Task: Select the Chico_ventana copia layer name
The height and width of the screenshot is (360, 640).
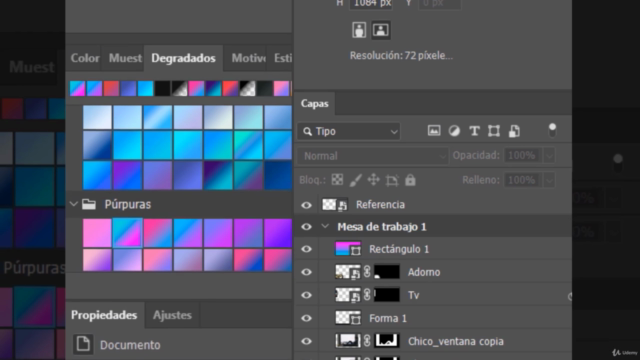Action: 456,341
